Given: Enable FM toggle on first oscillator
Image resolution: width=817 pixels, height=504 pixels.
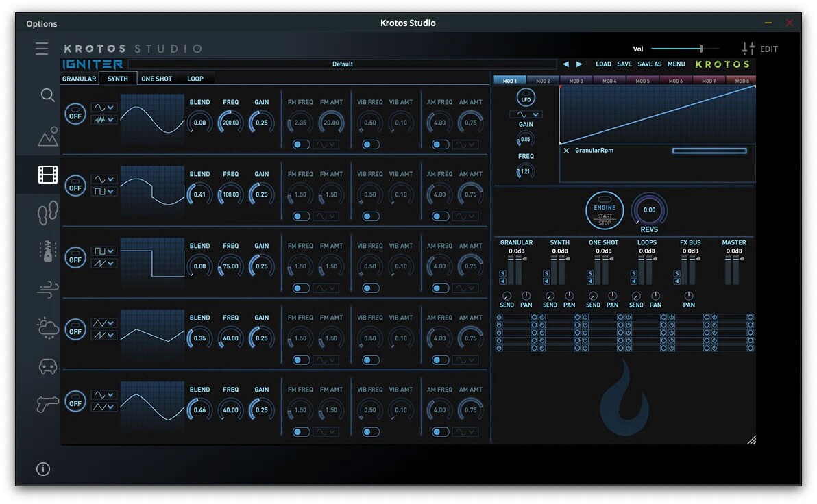Looking at the screenshot, I should (301, 144).
